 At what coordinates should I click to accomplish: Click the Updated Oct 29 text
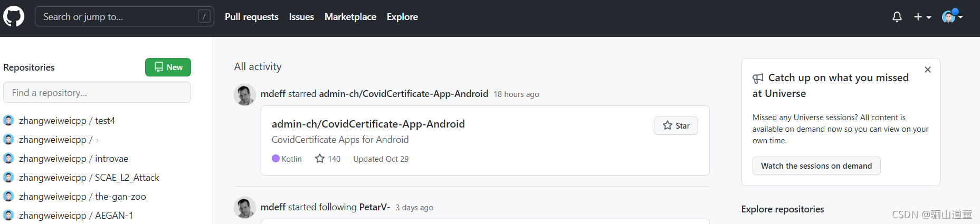click(381, 159)
